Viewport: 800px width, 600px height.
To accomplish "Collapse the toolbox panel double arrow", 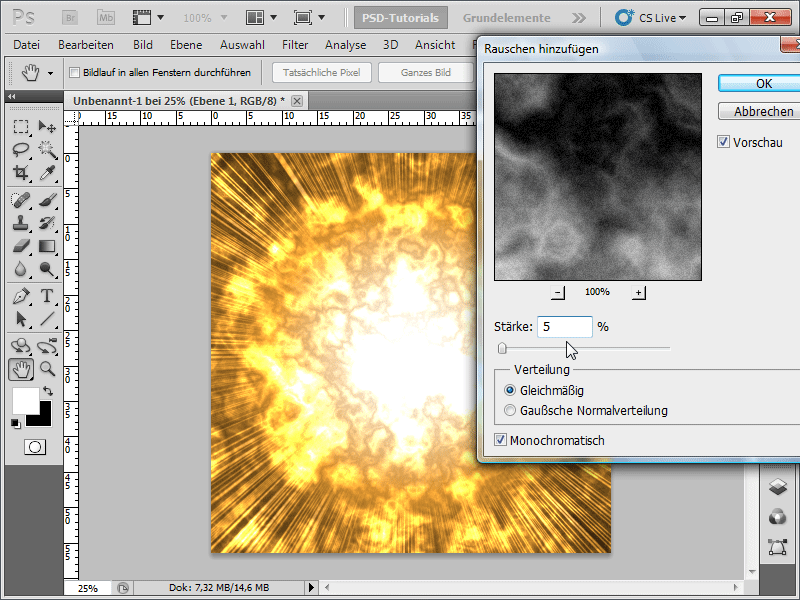I will (x=12, y=96).
